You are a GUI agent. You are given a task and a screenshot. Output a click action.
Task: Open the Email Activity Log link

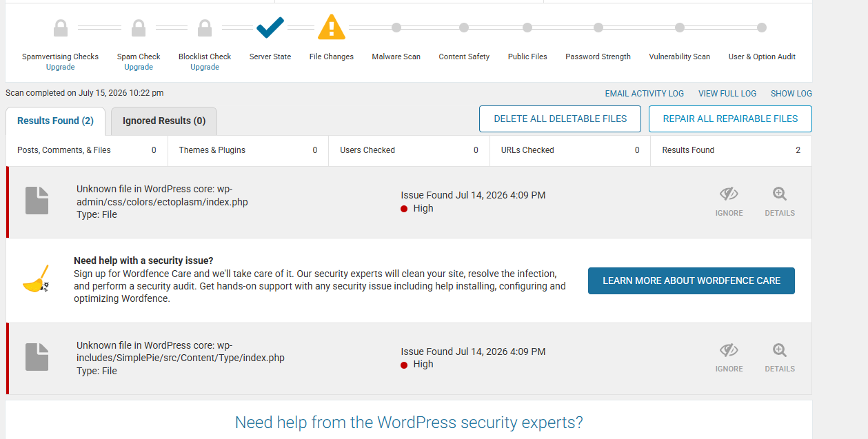click(x=645, y=94)
